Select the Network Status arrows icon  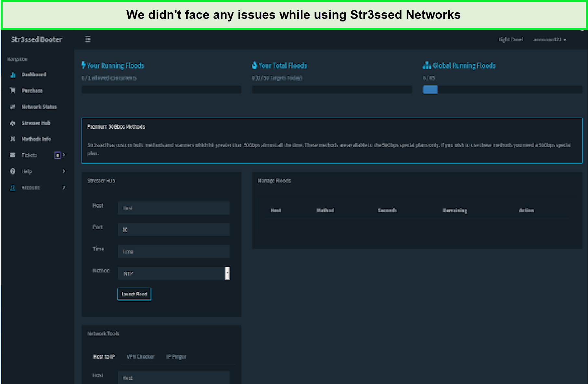(13, 107)
